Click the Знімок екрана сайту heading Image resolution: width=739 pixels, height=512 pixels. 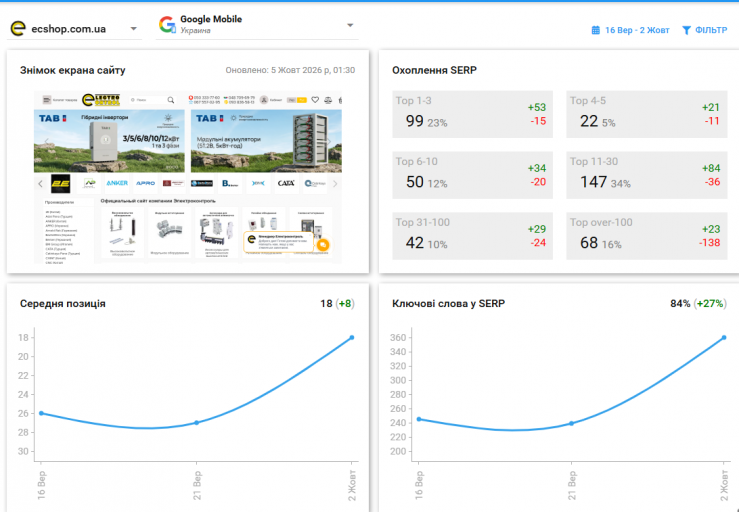(x=73, y=70)
